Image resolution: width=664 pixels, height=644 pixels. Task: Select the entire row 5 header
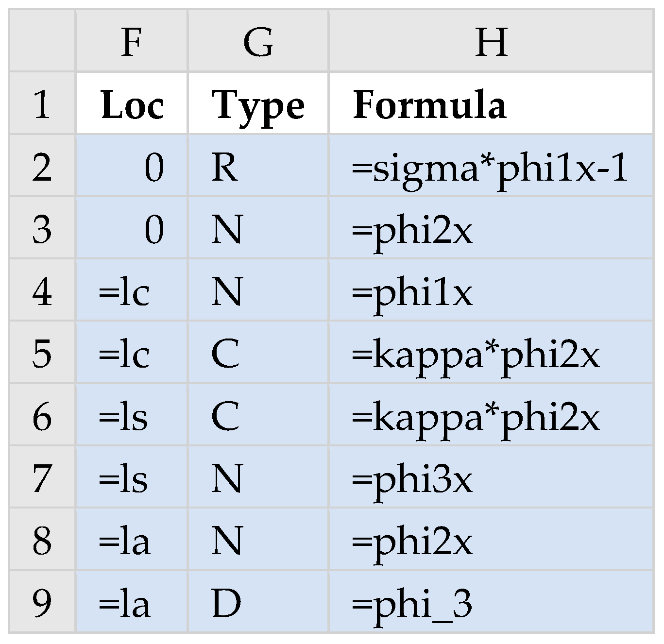[42, 353]
